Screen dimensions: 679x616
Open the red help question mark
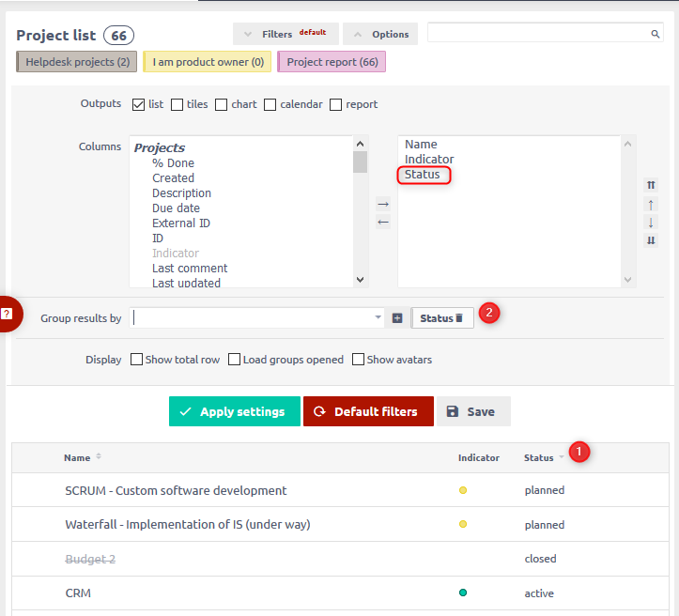[8, 314]
